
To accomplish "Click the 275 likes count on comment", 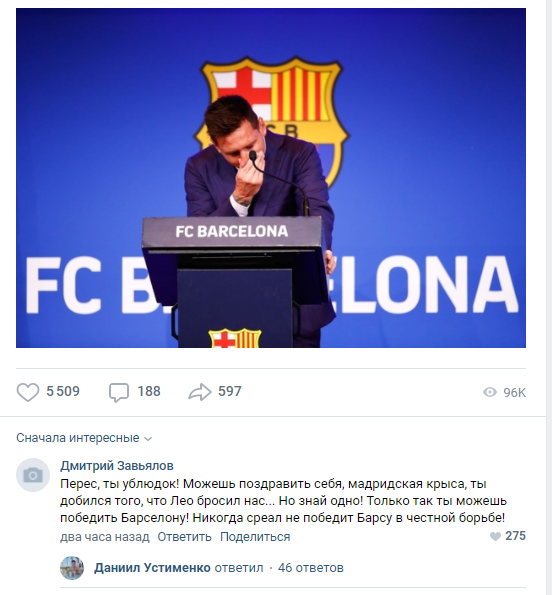I will (x=515, y=536).
